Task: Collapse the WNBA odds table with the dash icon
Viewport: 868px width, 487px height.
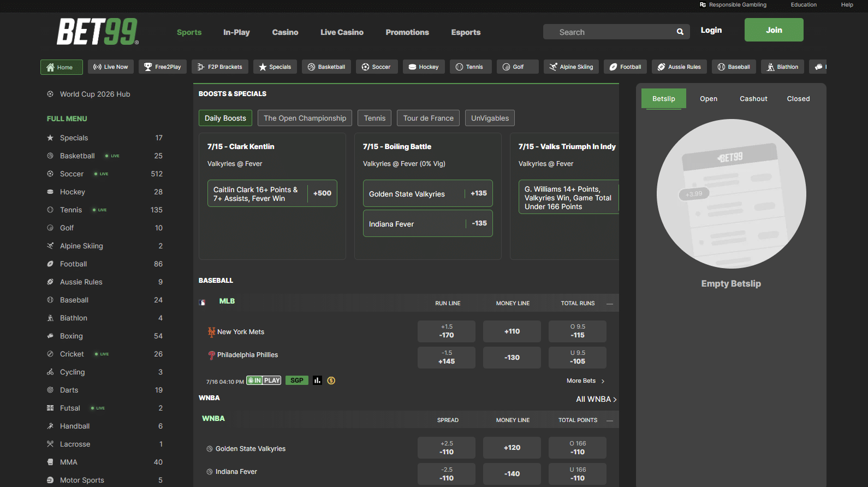Action: point(610,420)
